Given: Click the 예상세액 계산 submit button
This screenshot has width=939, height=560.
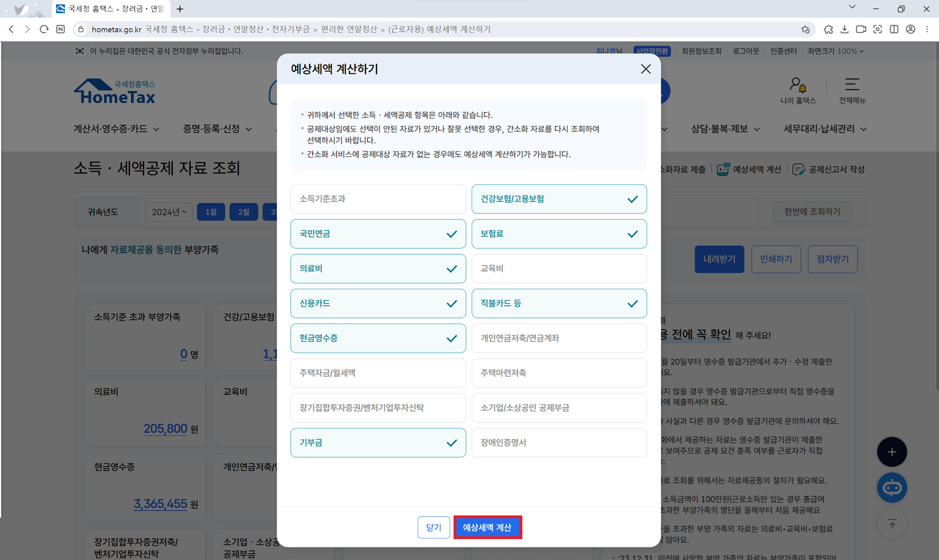Looking at the screenshot, I should coord(488,526).
